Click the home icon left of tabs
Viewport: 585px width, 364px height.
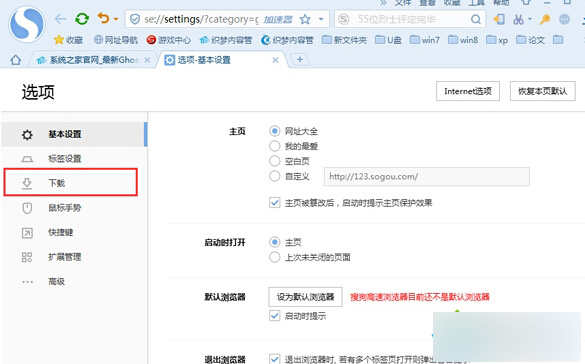16,60
